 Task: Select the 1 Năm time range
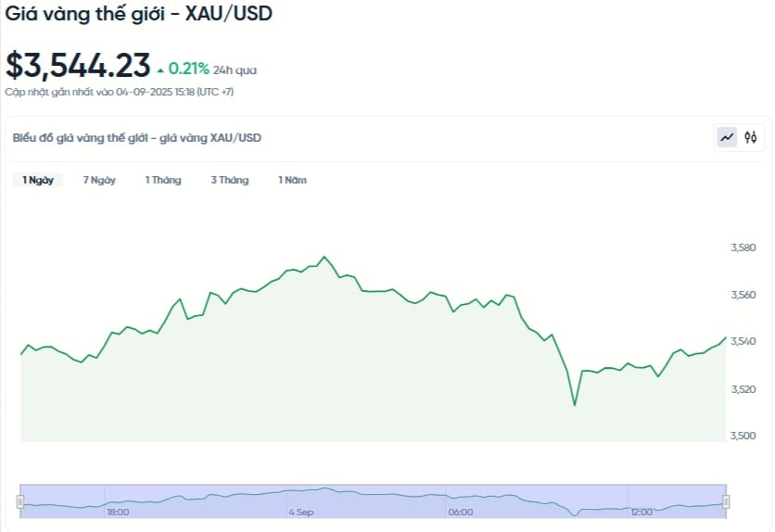pyautogui.click(x=292, y=181)
